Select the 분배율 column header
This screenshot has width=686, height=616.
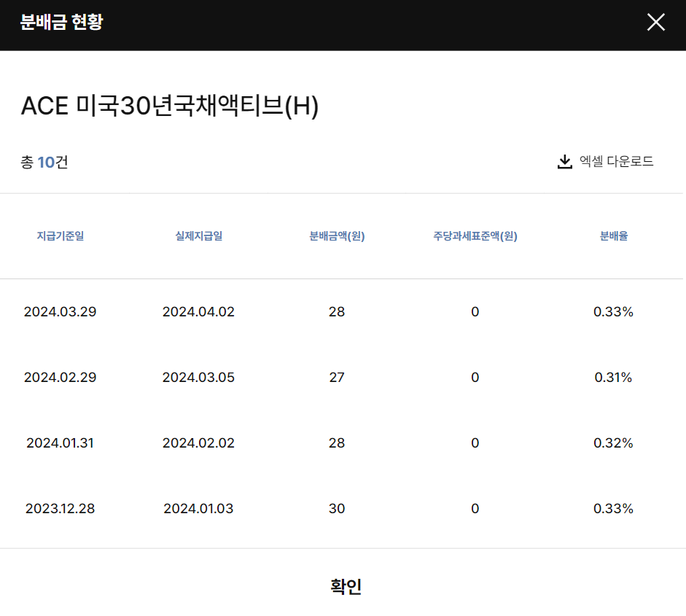point(613,236)
